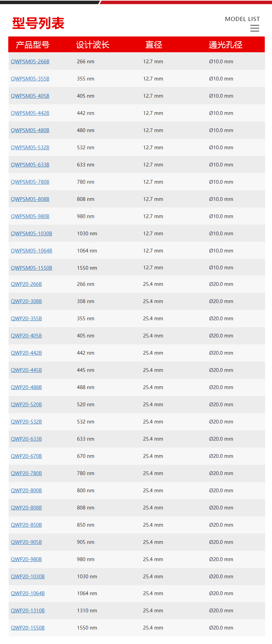Select the QWP20-905B product link
Image resolution: width=272 pixels, height=644 pixels.
pos(26,542)
